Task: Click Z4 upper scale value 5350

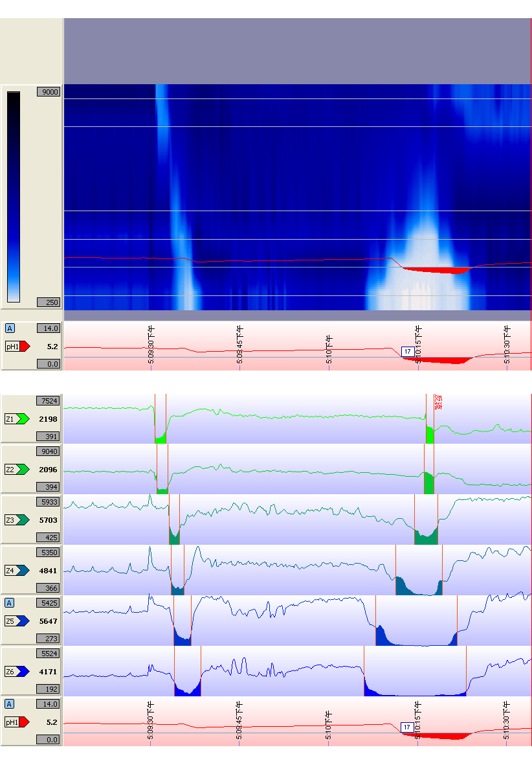Action: click(49, 553)
